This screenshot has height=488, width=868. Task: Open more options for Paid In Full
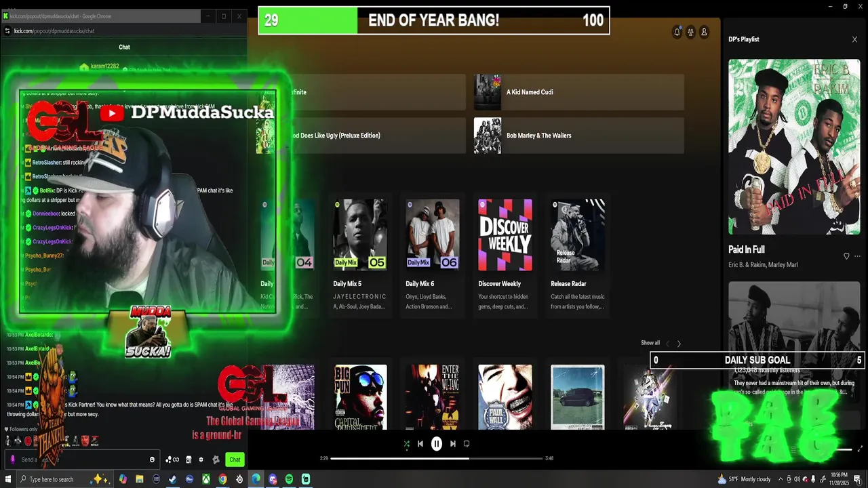(857, 256)
